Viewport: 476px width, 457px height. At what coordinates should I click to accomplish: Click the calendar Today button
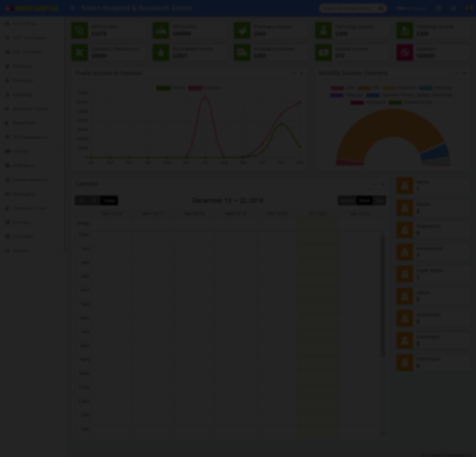tap(109, 200)
